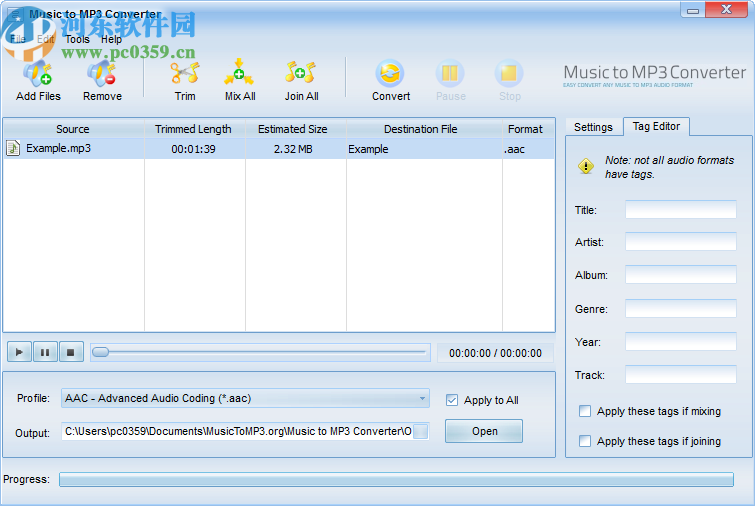Click the Artist tag input field
The image size is (755, 506).
(680, 242)
